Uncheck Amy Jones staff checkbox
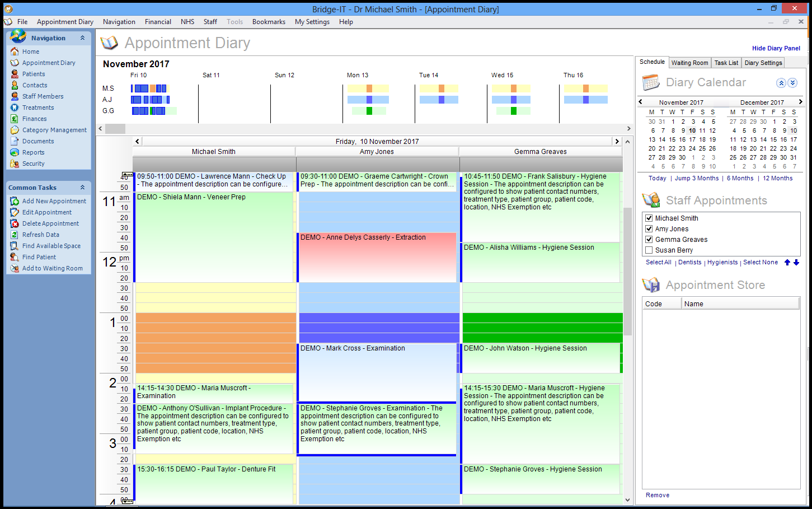The width and height of the screenshot is (812, 509). tap(649, 229)
